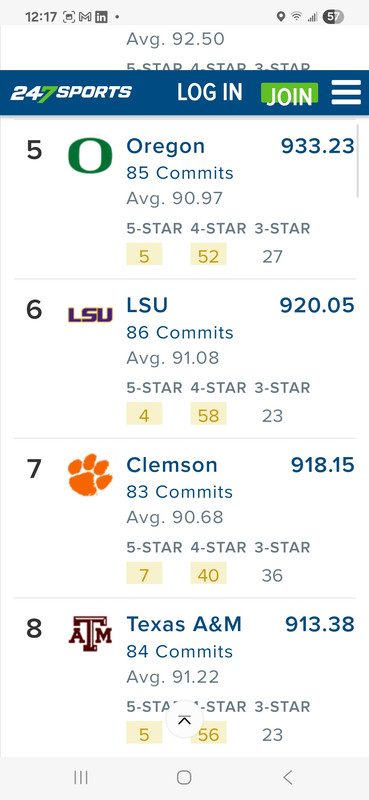Open LSU's 86 Commits link

[180, 333]
